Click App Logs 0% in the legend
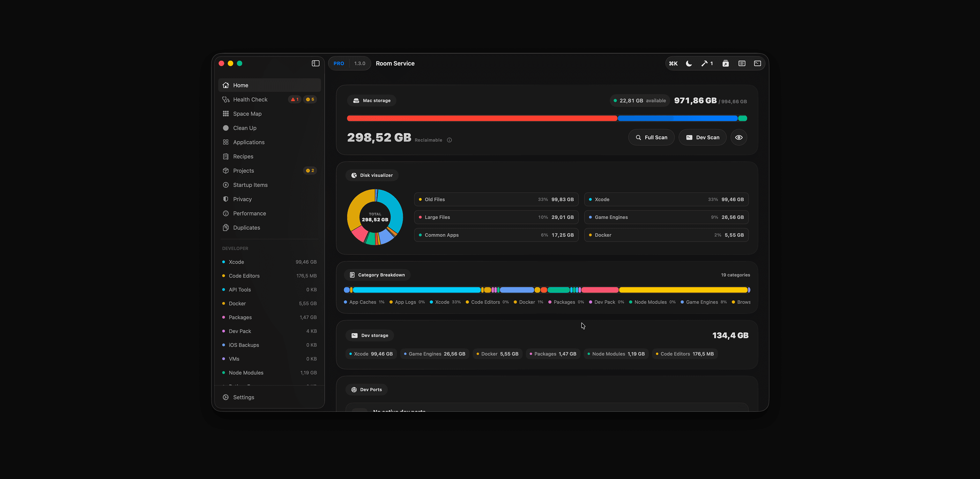The height and width of the screenshot is (479, 980). [x=407, y=302]
